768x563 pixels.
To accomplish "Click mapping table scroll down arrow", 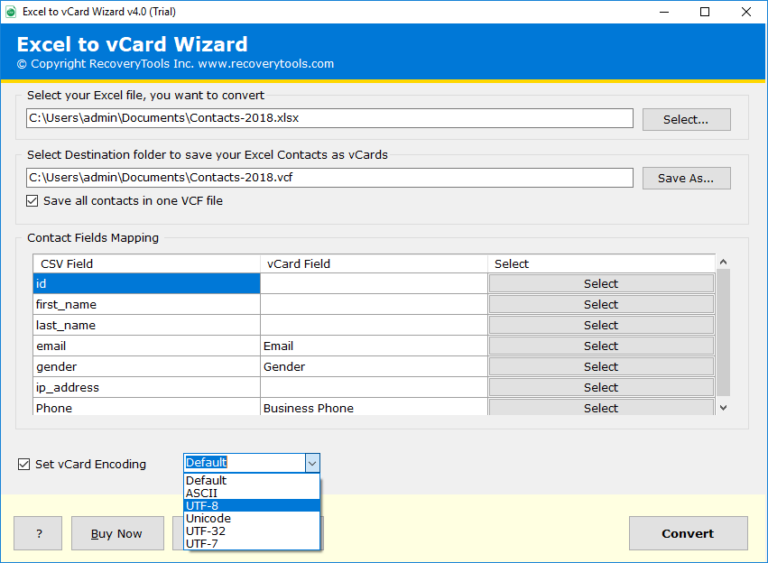I will (x=723, y=407).
